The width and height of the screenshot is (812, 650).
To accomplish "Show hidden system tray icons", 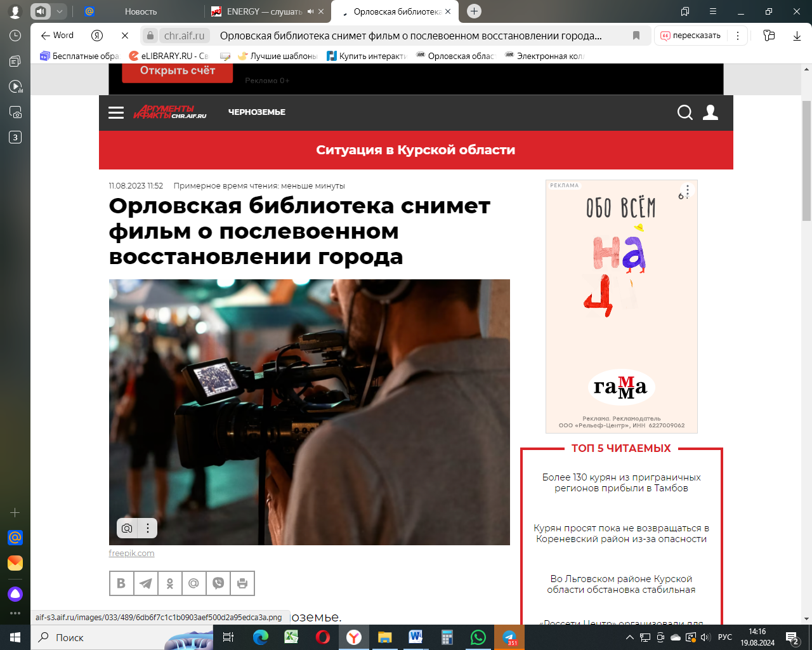I will pyautogui.click(x=629, y=637).
